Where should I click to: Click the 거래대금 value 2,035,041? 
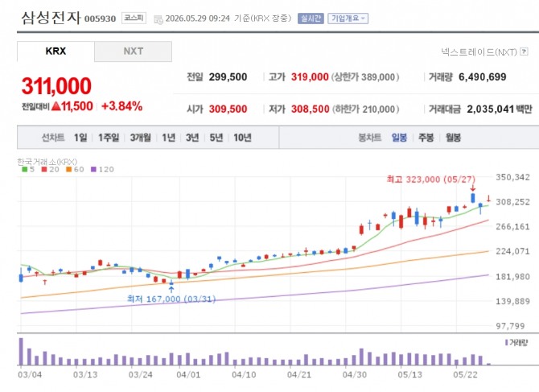click(x=490, y=109)
